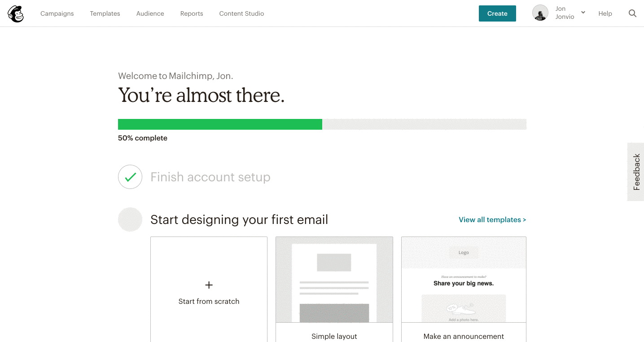Click the Mailchimp monkey logo
The height and width of the screenshot is (342, 644).
tap(16, 13)
